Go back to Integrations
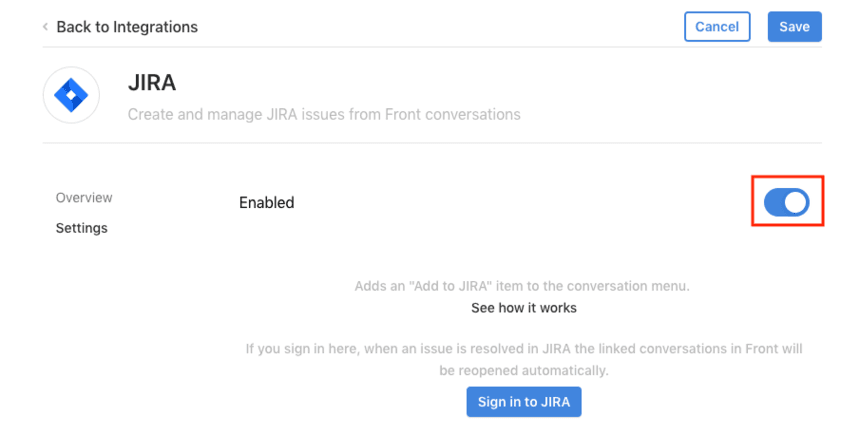This screenshot has width=860, height=435. click(127, 27)
